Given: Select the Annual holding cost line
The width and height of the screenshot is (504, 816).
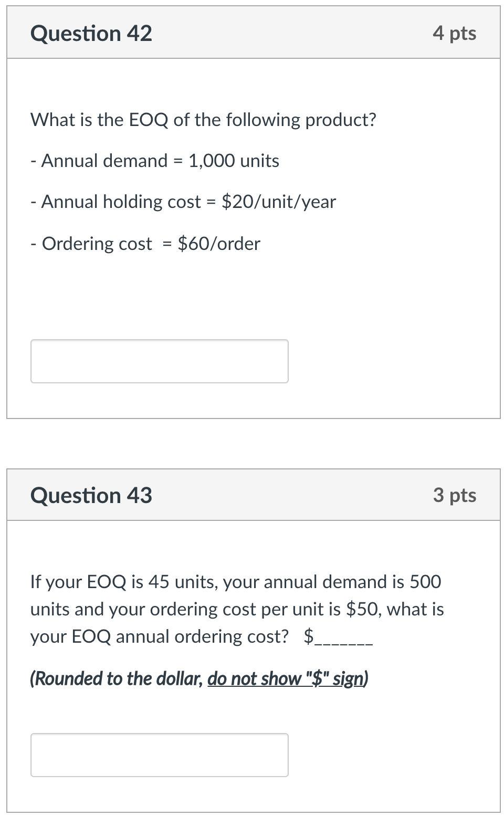Looking at the screenshot, I should click(183, 202).
